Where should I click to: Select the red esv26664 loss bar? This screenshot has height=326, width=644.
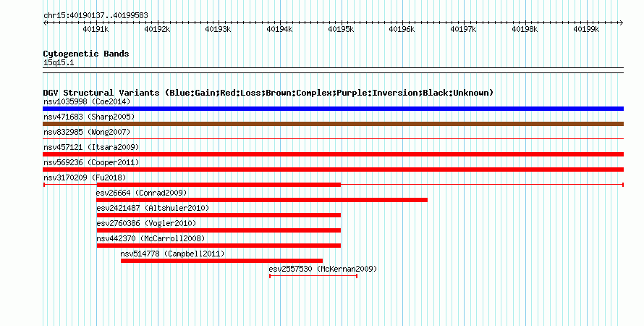pyautogui.click(x=262, y=200)
